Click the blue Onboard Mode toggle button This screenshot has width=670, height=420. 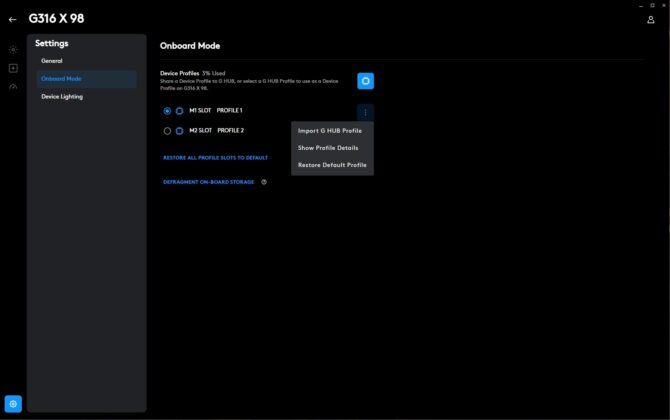click(365, 81)
